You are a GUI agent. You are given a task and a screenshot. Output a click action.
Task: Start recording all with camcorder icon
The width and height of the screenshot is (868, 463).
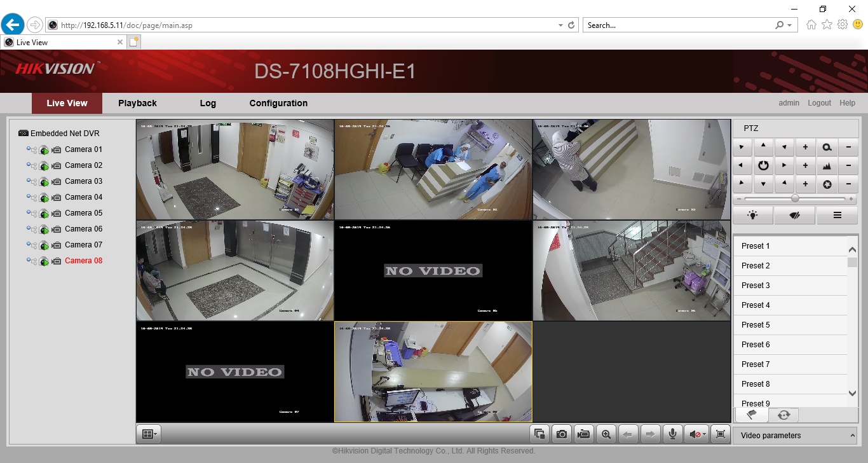coord(584,434)
